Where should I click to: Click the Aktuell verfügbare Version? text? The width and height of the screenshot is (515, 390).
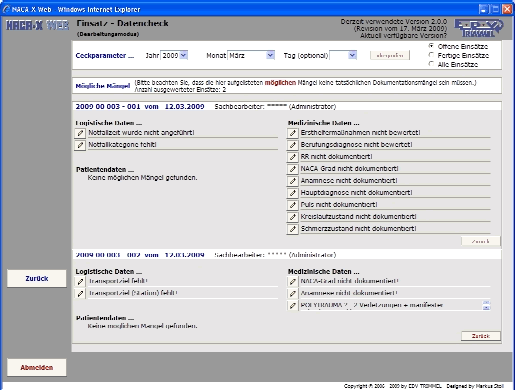(x=403, y=35)
